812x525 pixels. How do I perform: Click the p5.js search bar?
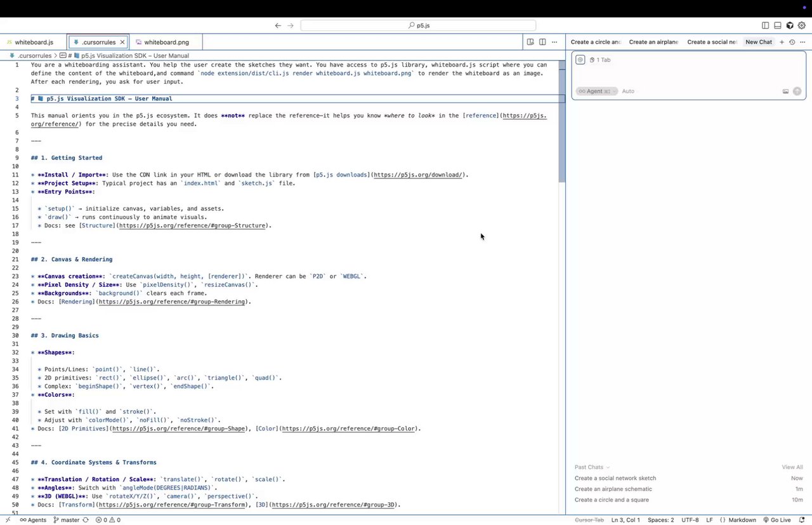point(418,25)
